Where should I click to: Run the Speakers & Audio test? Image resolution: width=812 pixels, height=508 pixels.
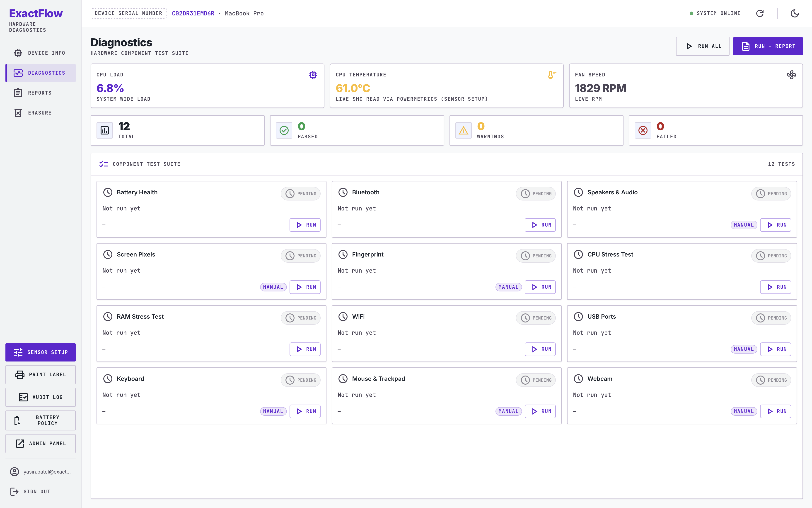click(776, 225)
